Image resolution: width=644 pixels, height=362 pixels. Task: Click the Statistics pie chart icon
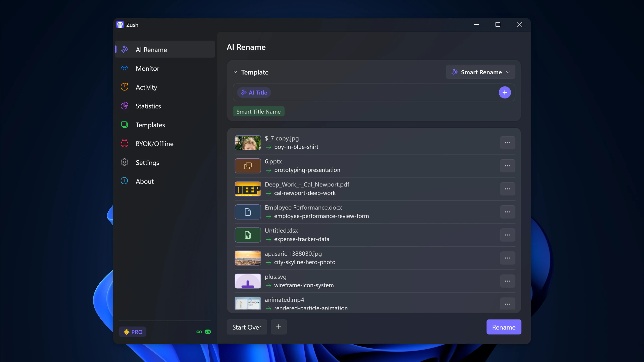pos(125,106)
